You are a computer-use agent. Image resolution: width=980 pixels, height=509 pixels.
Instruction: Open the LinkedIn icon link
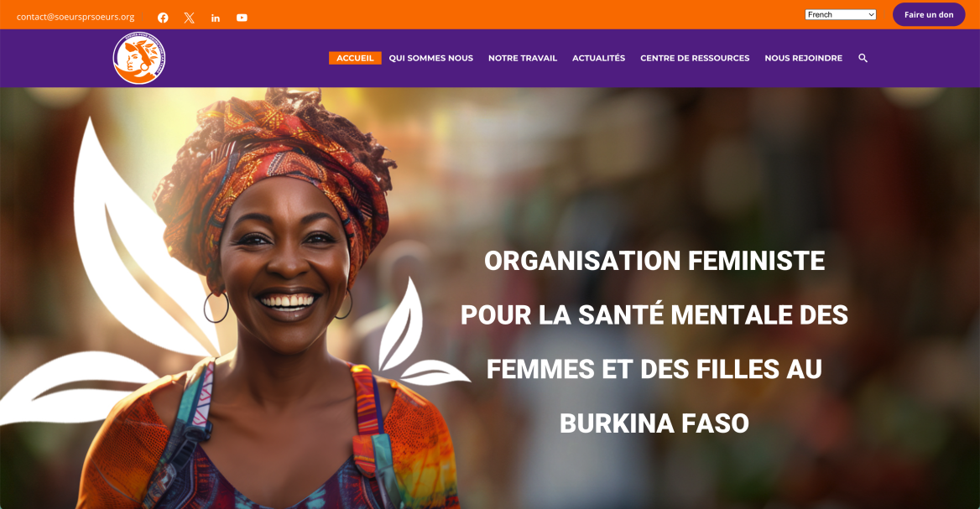(x=216, y=18)
